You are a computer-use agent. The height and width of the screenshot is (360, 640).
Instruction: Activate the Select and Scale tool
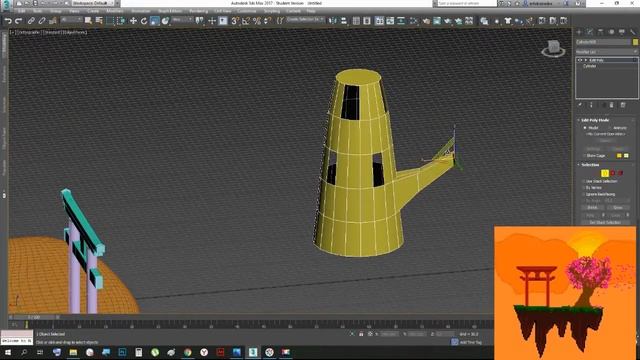click(x=154, y=20)
